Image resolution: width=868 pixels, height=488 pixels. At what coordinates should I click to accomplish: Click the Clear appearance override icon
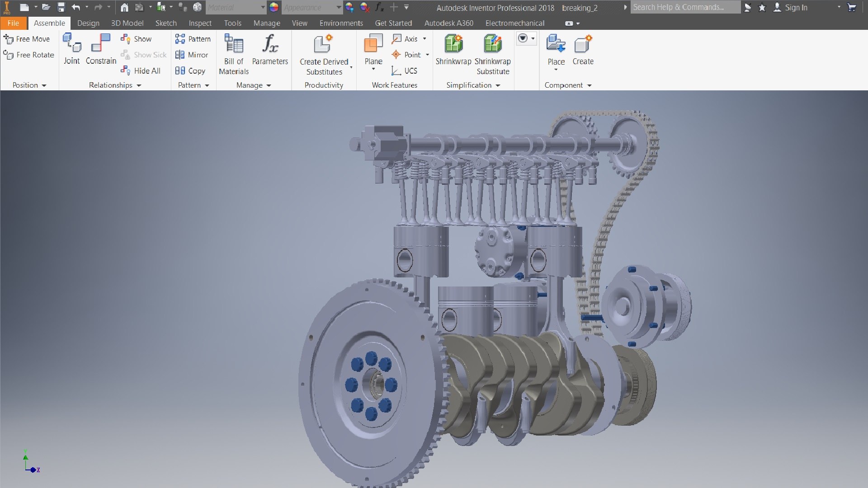coord(364,7)
